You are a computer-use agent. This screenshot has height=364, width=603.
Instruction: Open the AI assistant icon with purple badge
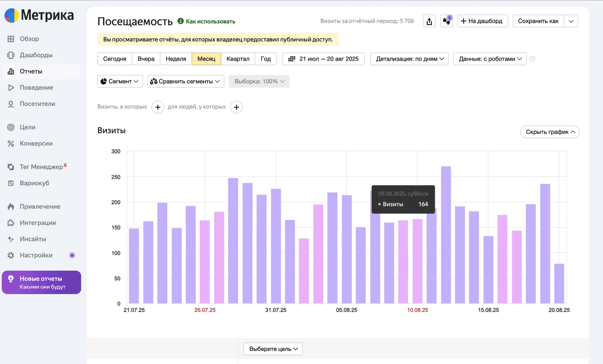tap(446, 21)
